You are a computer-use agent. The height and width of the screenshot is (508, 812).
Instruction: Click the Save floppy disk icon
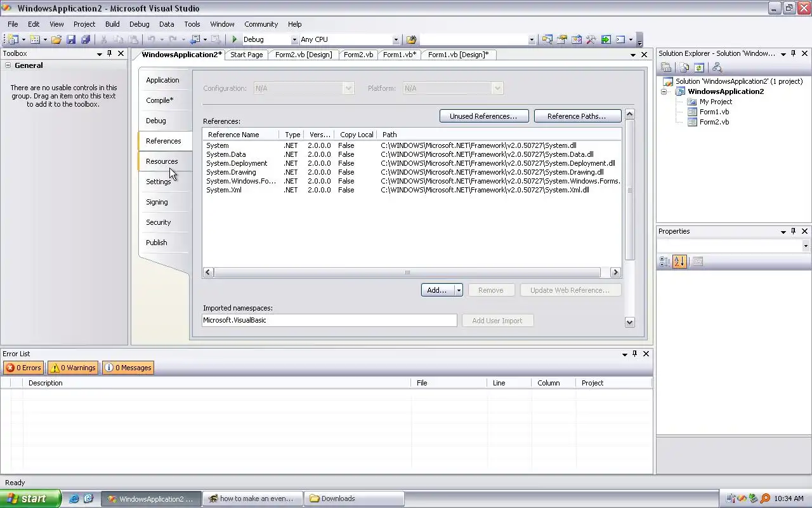point(71,39)
